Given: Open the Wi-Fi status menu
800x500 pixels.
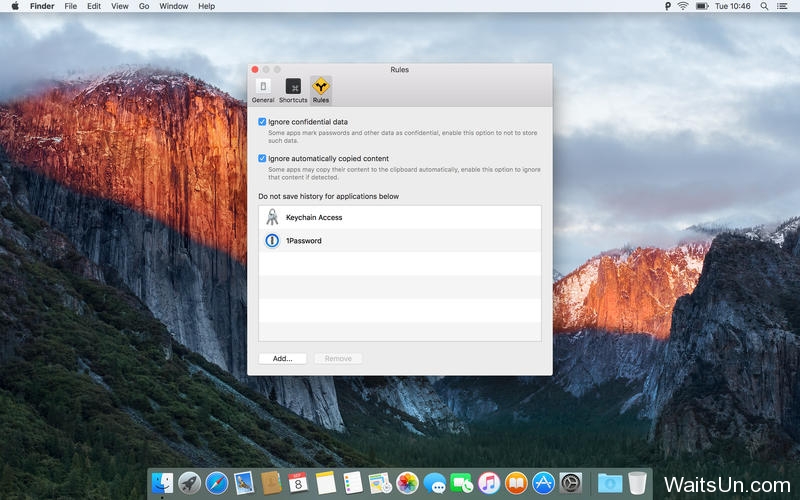Looking at the screenshot, I should (683, 6).
